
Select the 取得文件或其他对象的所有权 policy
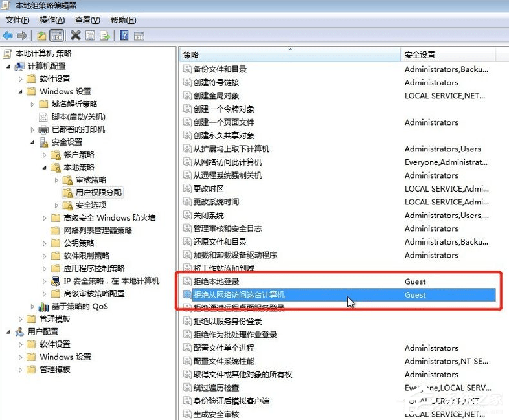(243, 374)
